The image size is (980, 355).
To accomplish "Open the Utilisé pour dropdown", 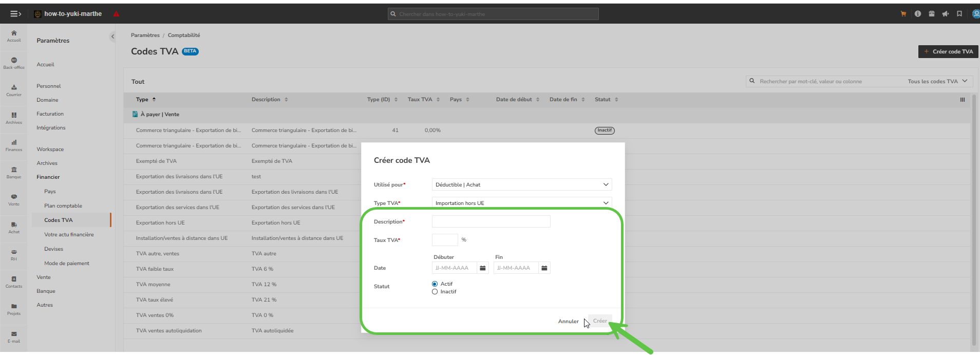I will tap(522, 184).
